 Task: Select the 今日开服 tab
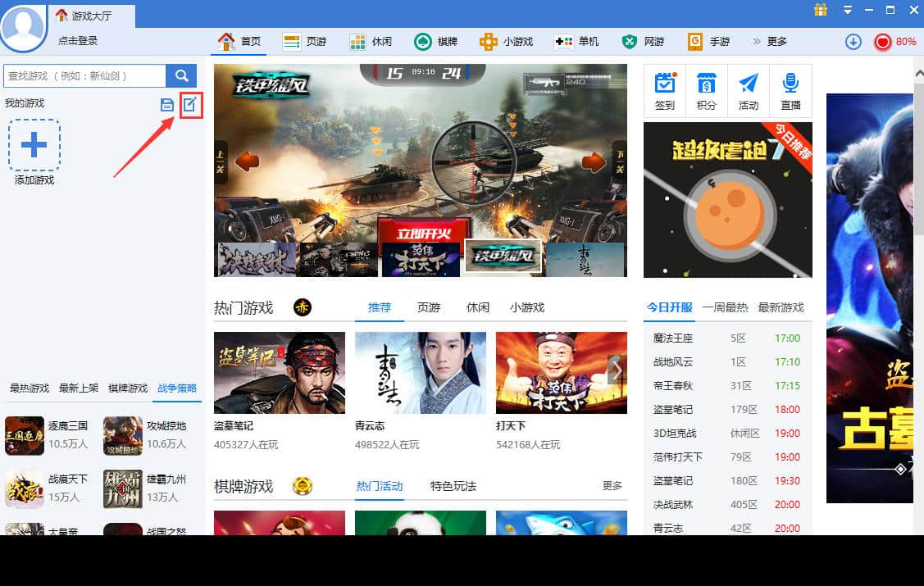669,307
